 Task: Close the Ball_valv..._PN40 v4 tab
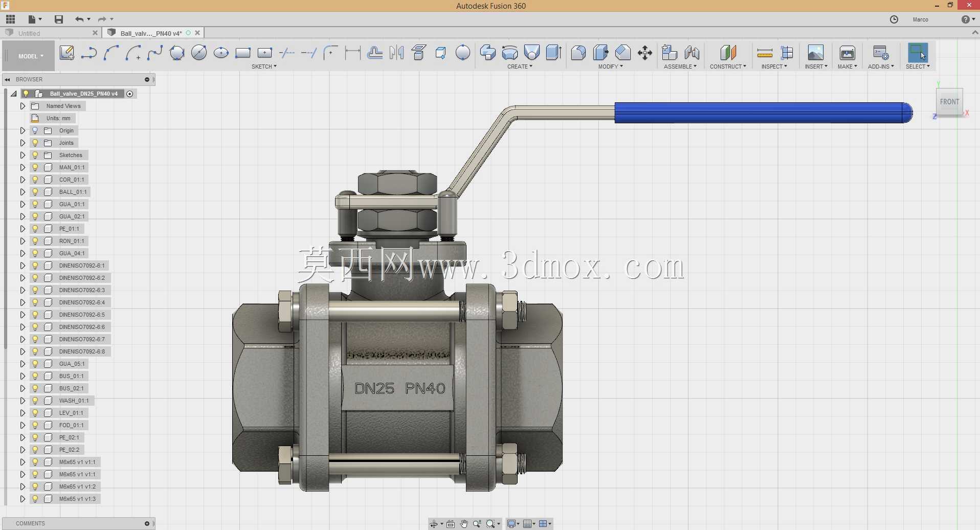197,33
